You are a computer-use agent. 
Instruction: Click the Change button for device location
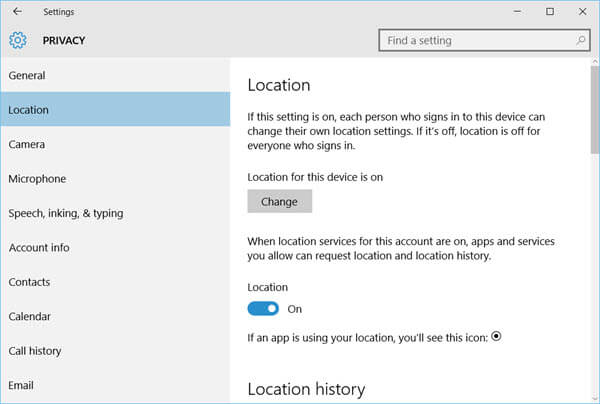[280, 201]
